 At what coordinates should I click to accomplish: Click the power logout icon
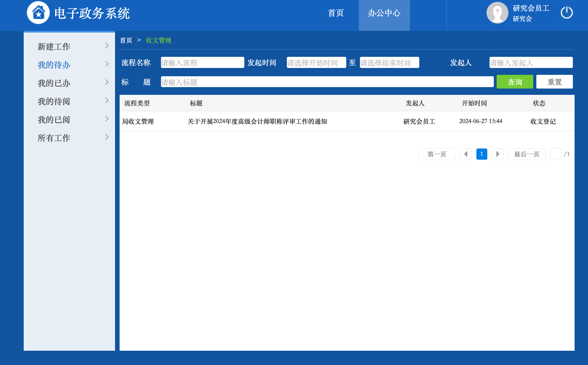(566, 13)
